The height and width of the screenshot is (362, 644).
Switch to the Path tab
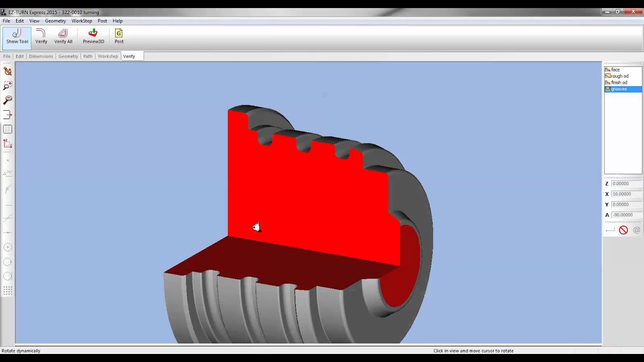point(88,56)
